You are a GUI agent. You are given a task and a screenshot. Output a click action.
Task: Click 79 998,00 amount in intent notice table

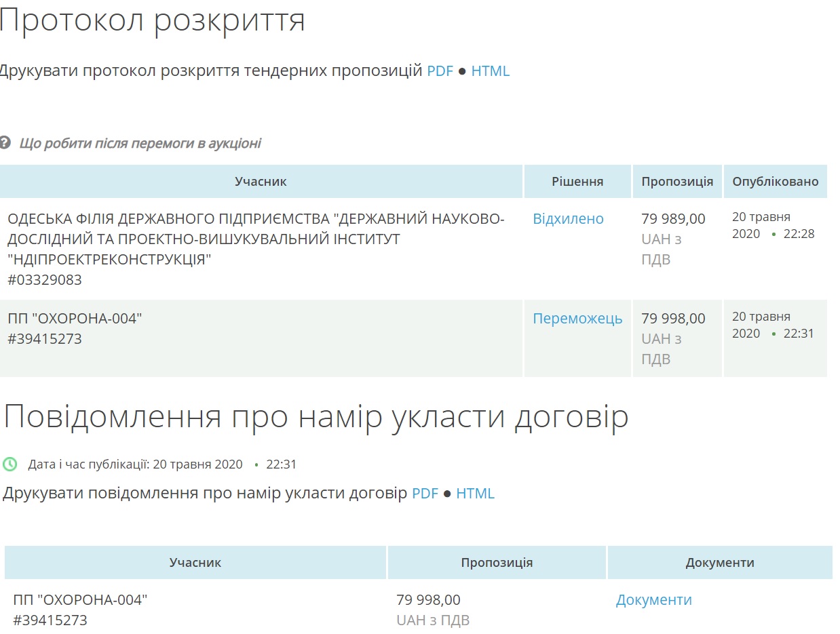(428, 600)
